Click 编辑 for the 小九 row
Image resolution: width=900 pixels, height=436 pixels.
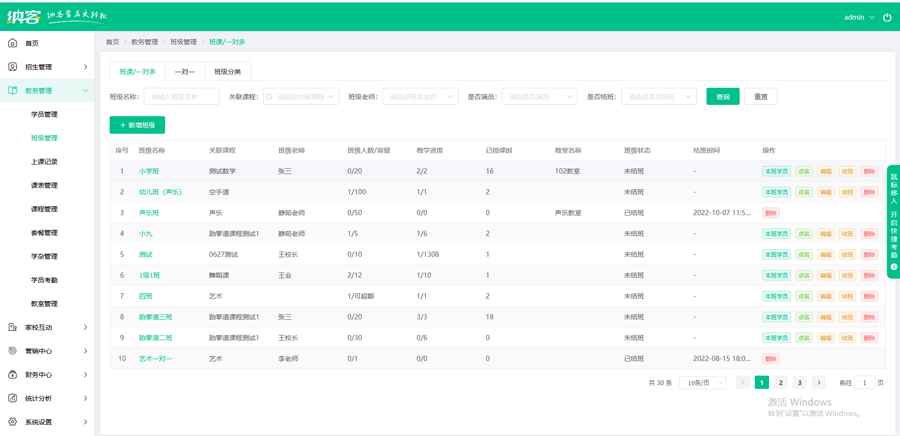coord(825,233)
